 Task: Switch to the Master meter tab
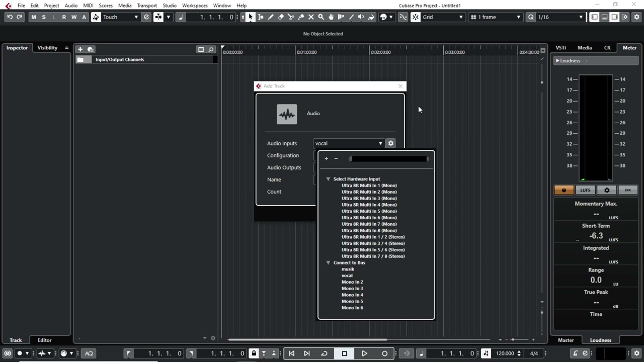pyautogui.click(x=566, y=340)
